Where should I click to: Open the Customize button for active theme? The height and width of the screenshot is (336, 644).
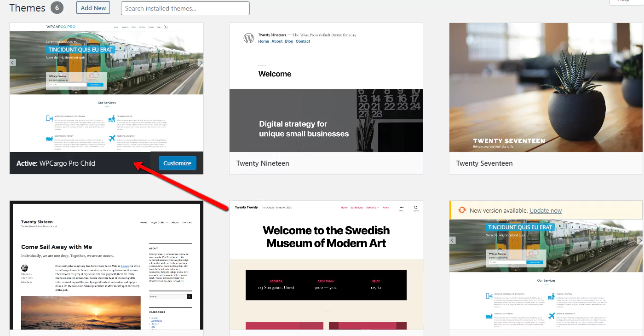click(177, 163)
